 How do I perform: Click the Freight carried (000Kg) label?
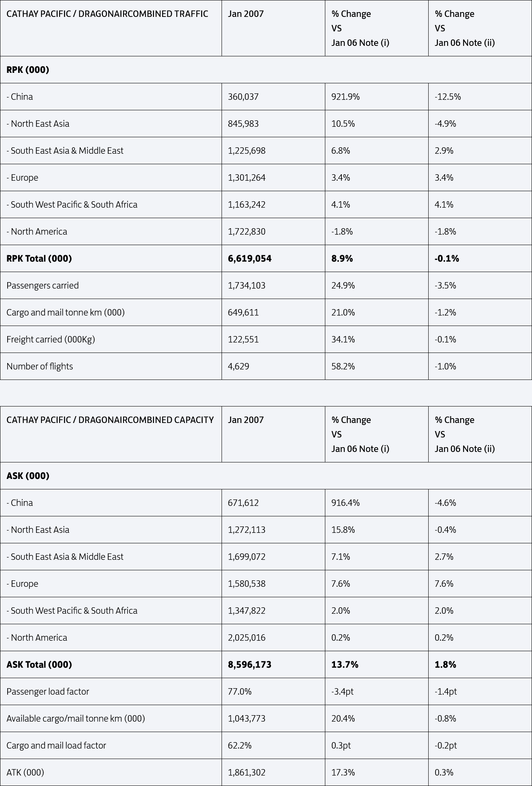click(x=51, y=339)
